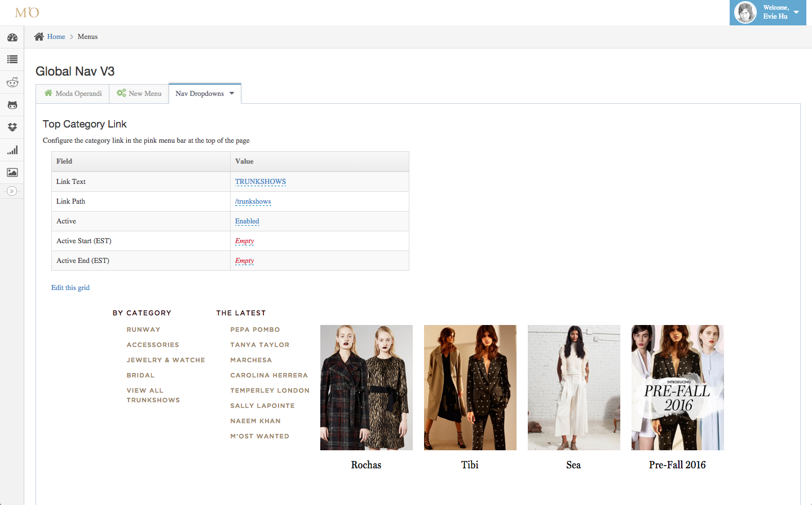Image resolution: width=812 pixels, height=505 pixels.
Task: Open the dashboard gauge icon in sidebar
Action: tap(12, 37)
